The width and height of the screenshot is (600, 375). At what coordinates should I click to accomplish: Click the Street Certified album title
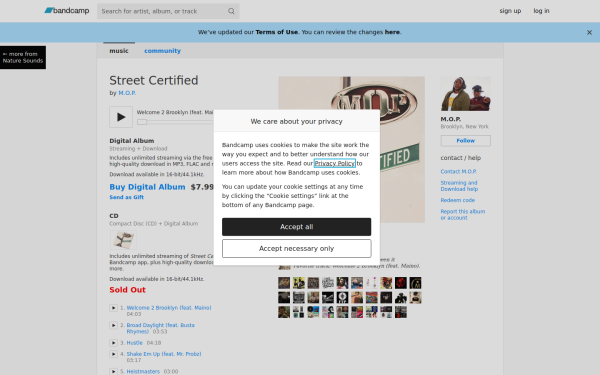click(x=154, y=80)
